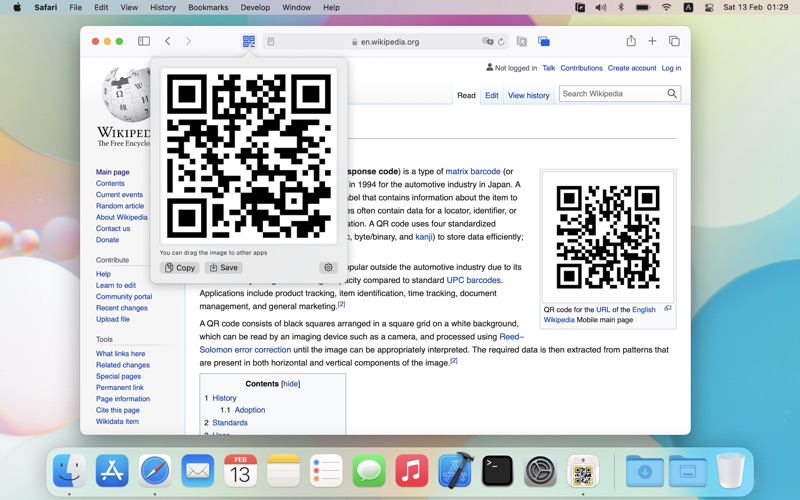Open the Current events sidebar link
Screen dimensions: 800x500
pos(119,194)
